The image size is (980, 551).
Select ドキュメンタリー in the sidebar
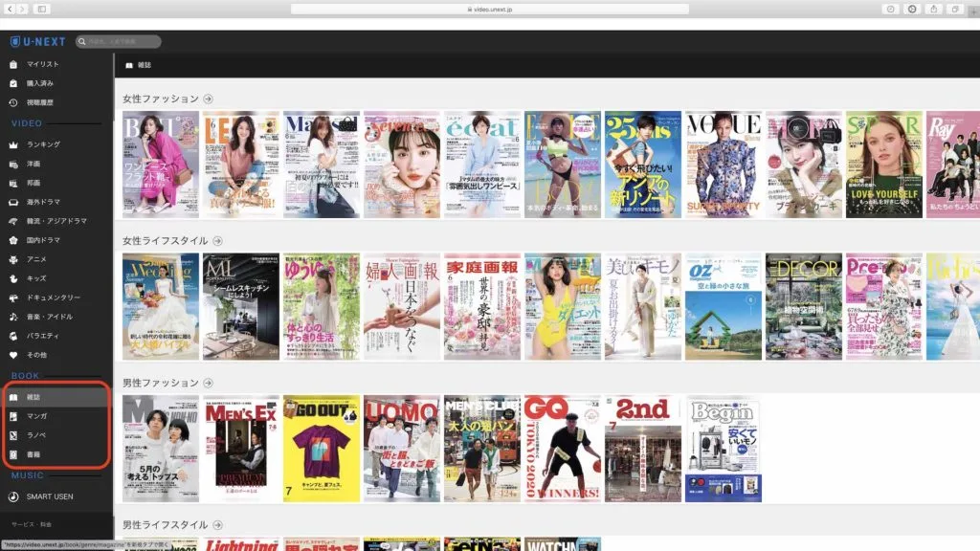[54, 298]
